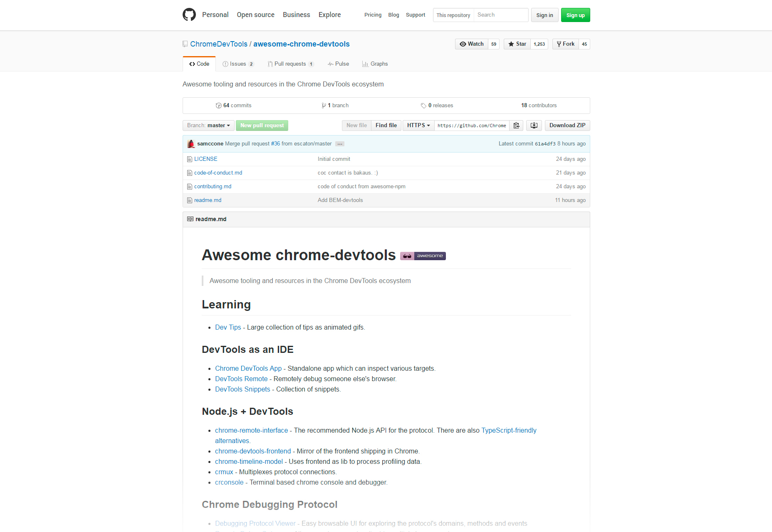Open the Debugging Protocol Viewer link

[x=255, y=524]
